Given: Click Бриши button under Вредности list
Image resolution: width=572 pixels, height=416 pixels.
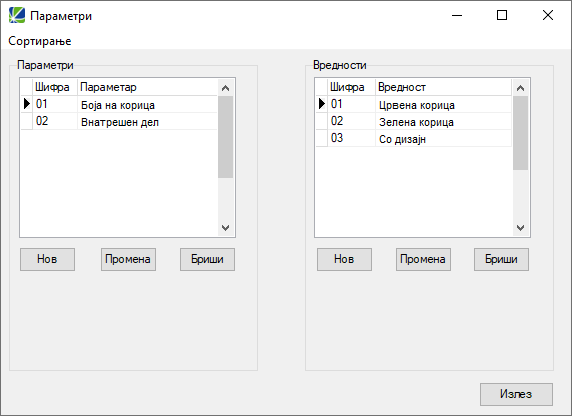Looking at the screenshot, I should pyautogui.click(x=501, y=259).
